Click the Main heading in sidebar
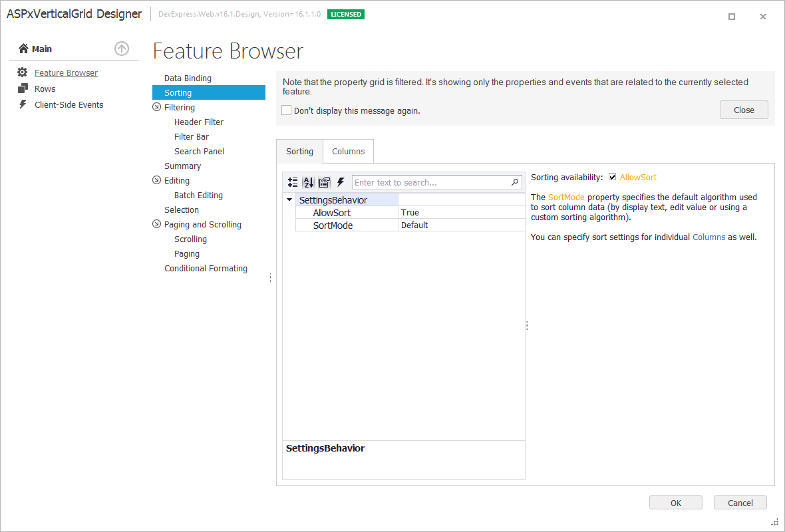The image size is (785, 532). 42,49
